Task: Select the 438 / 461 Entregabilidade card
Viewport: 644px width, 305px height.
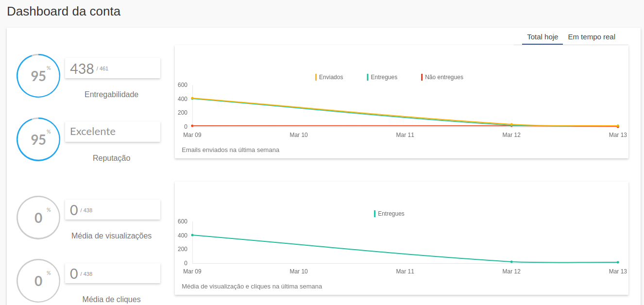Action: pyautogui.click(x=113, y=68)
